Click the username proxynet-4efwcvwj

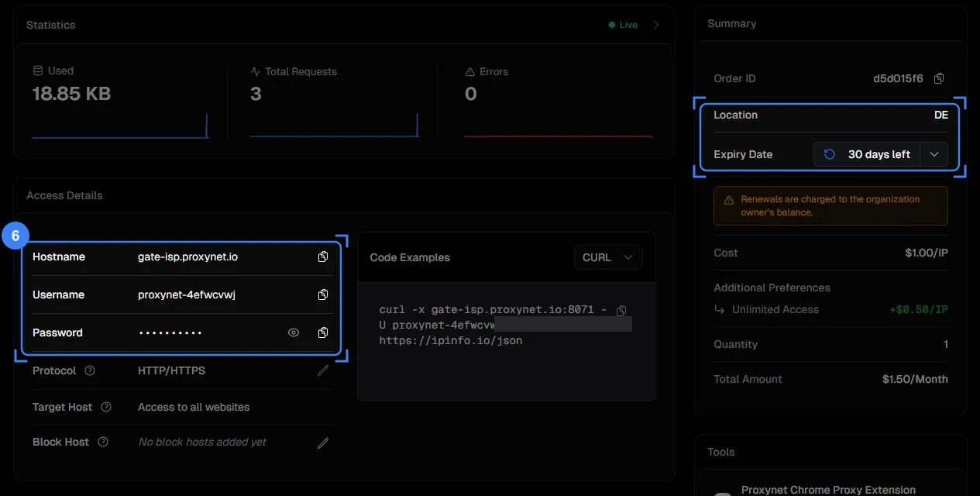(187, 294)
